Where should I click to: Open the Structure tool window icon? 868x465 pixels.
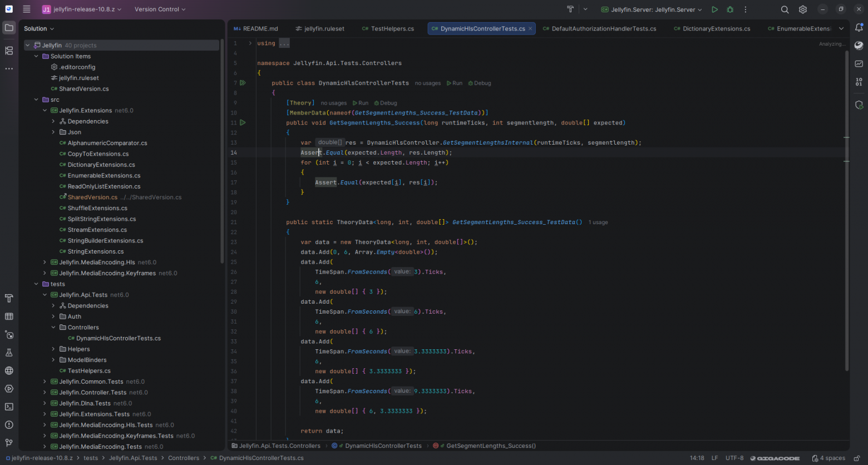[x=9, y=51]
